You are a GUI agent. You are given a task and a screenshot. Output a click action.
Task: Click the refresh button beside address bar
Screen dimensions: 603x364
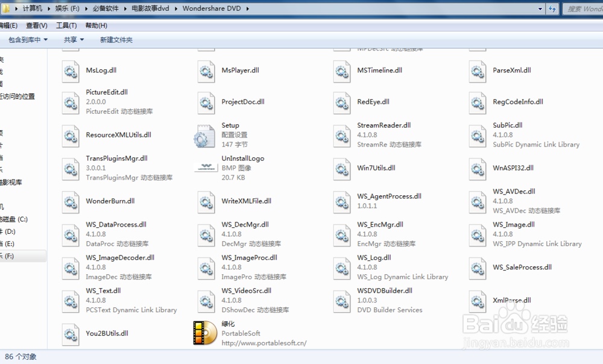click(x=552, y=8)
